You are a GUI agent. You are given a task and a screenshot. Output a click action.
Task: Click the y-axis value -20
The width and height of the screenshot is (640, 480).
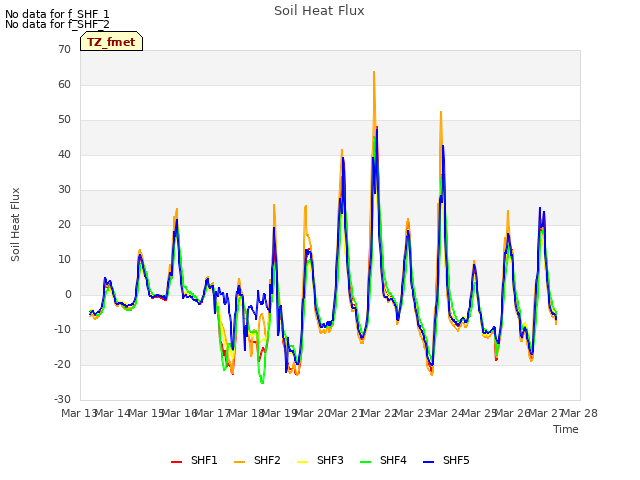62,364
